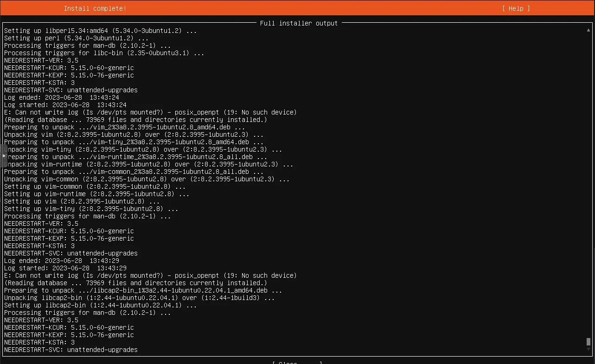Click the "Preparing to unpack libcap2-bin" line
Image resolution: width=595 pixels, height=364 pixels.
click(x=143, y=290)
